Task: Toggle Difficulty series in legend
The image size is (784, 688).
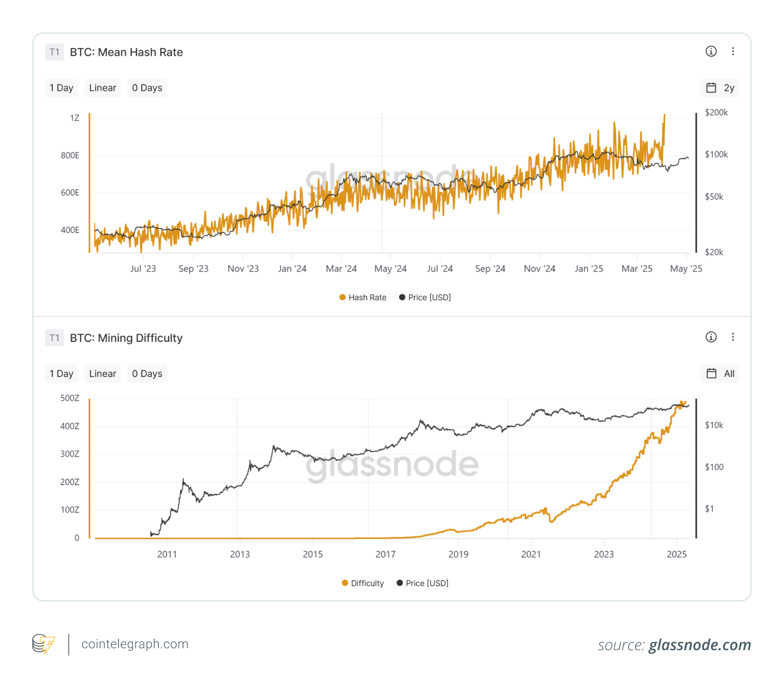Action: 363,583
